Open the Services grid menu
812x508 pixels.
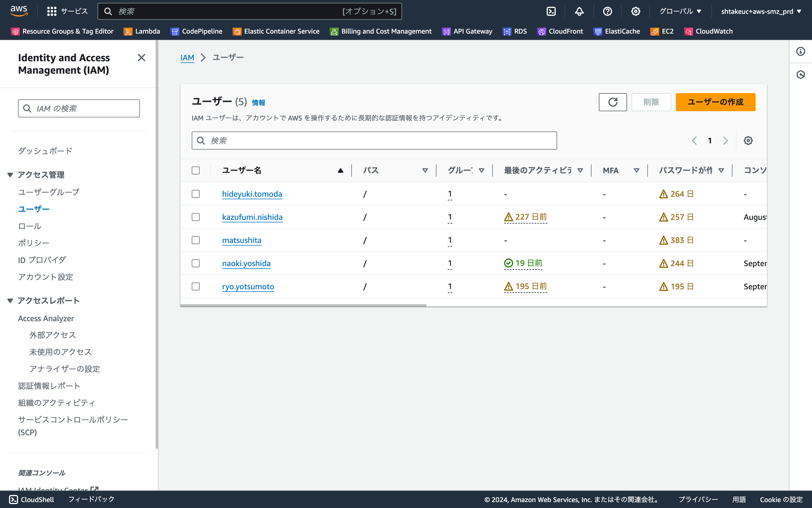(x=67, y=11)
